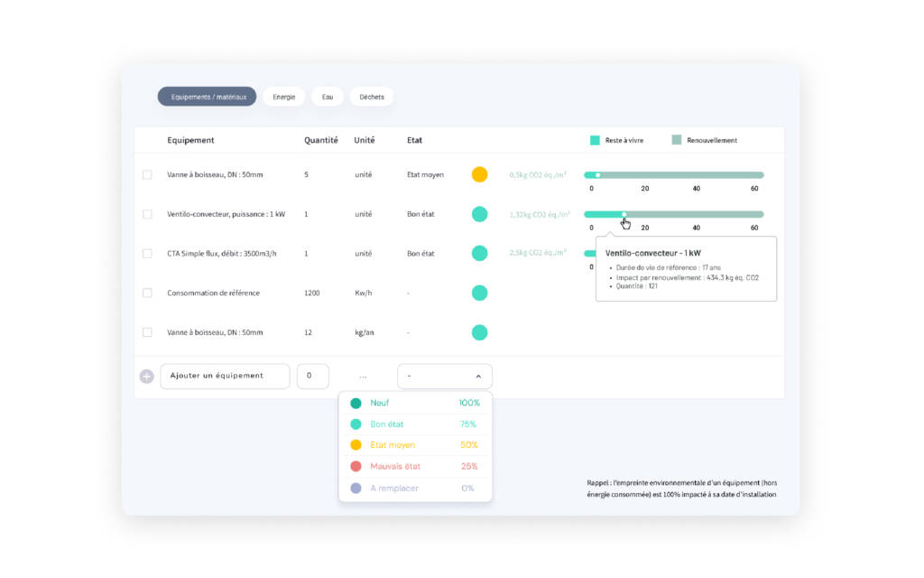Viewport: 924px width, 578px height.
Task: Click the Etat moyen cell in the first row
Action: coord(426,174)
